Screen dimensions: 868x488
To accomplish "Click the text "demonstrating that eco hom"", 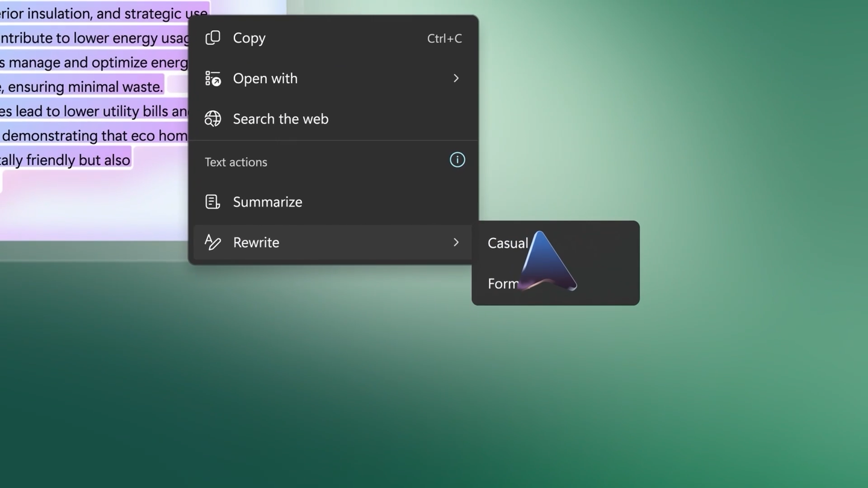I will click(94, 136).
